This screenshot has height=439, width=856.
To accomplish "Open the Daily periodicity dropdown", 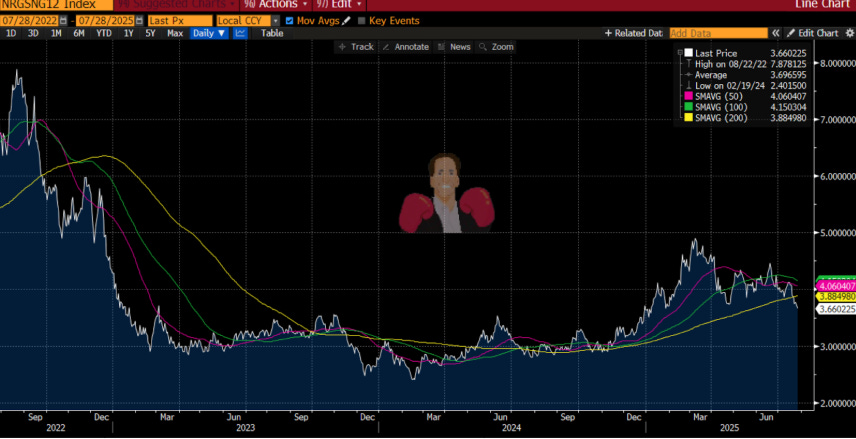I will (209, 33).
